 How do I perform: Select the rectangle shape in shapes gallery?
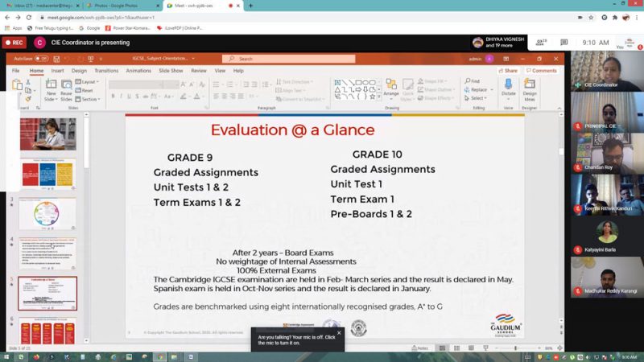(358, 83)
